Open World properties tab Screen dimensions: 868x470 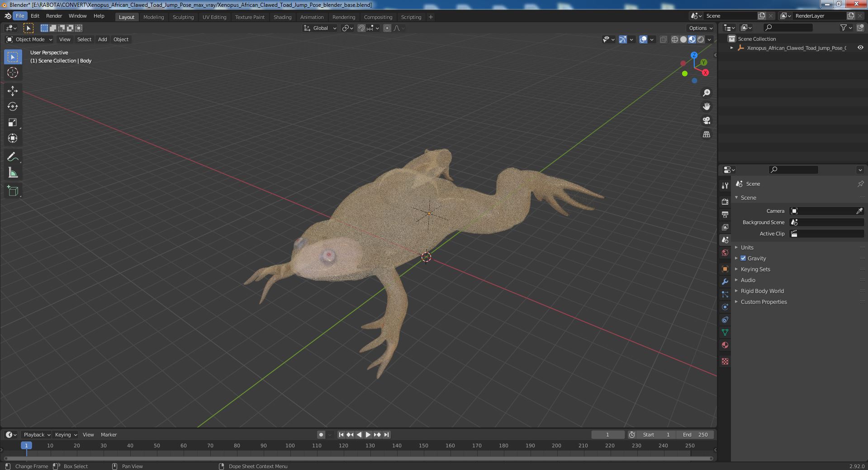pyautogui.click(x=725, y=253)
